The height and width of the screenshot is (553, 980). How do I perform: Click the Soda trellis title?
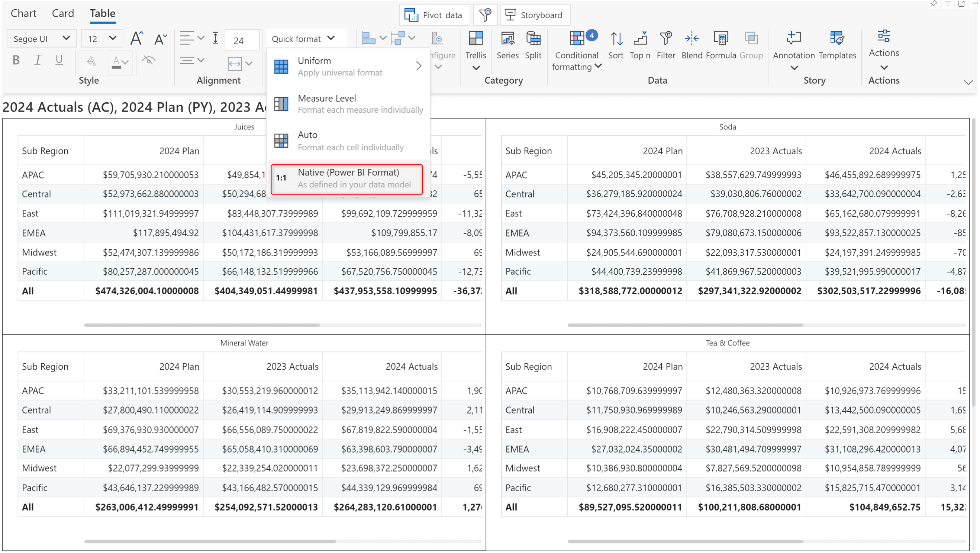728,127
